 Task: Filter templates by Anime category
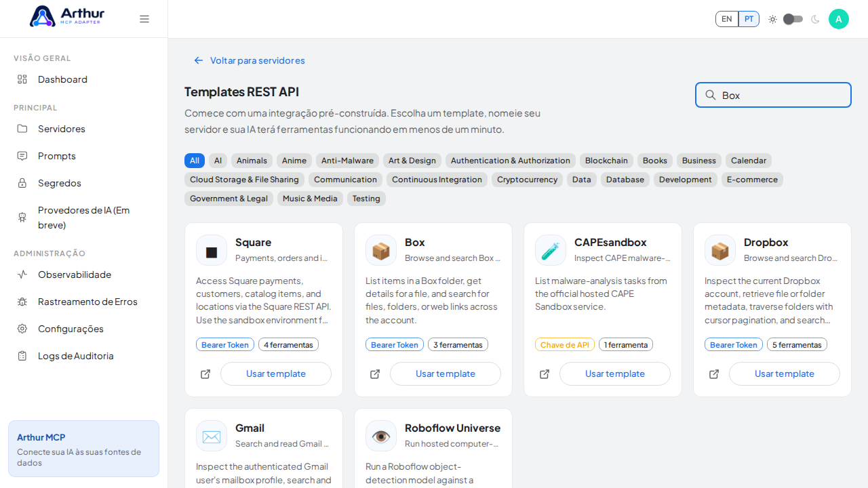point(294,161)
